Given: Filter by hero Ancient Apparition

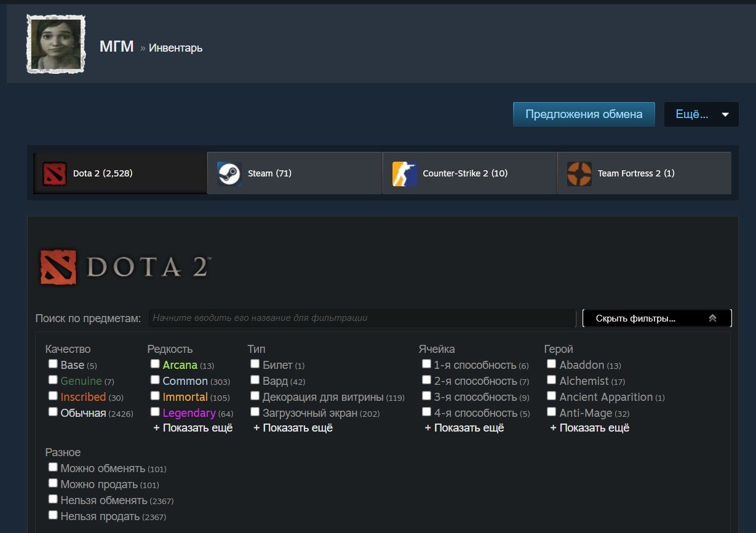Looking at the screenshot, I should 552,396.
